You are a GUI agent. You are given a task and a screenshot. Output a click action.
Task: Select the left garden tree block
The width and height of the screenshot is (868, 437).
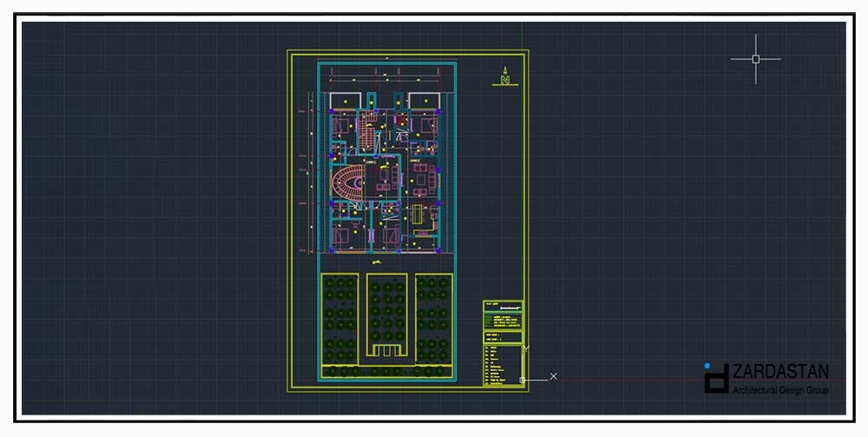tap(340, 318)
